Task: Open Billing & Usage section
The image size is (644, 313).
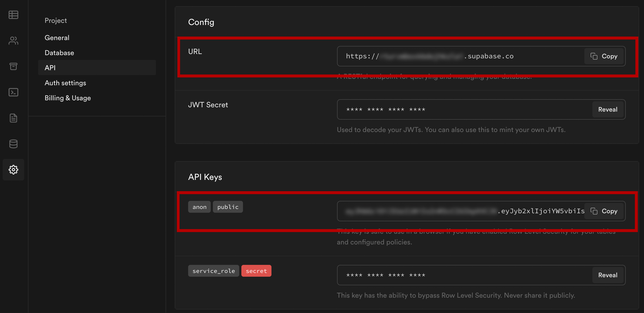Action: [x=68, y=98]
